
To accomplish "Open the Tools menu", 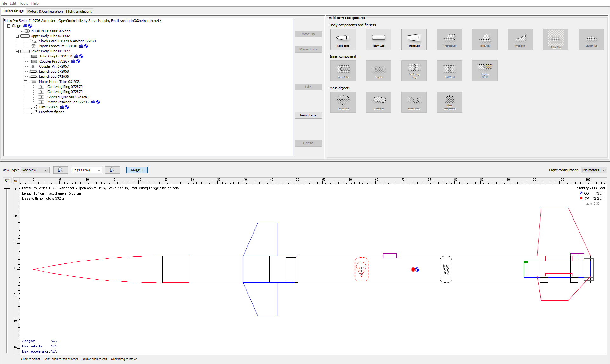I will (x=23, y=3).
